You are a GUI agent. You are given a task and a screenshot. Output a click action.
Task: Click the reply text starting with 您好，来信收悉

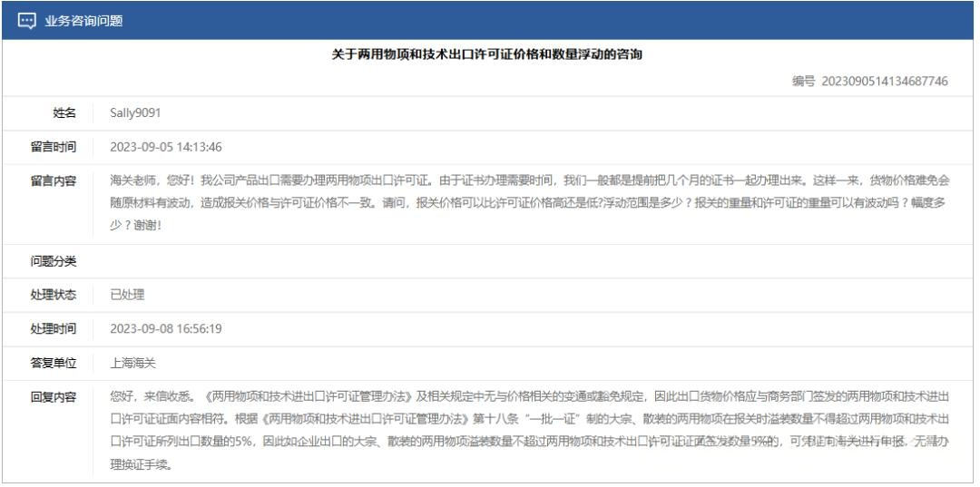pos(526,431)
